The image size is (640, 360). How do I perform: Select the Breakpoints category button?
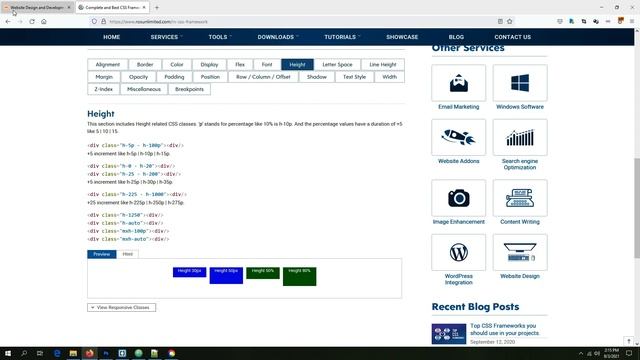[x=189, y=89]
